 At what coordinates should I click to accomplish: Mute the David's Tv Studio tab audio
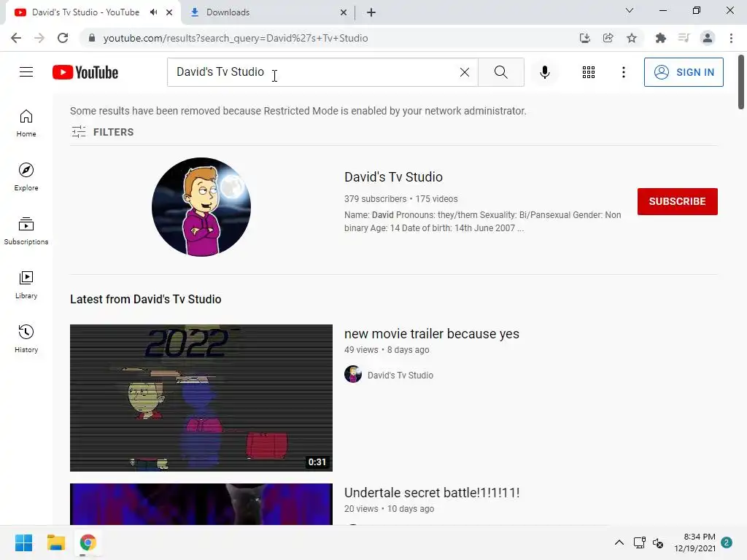pos(153,12)
